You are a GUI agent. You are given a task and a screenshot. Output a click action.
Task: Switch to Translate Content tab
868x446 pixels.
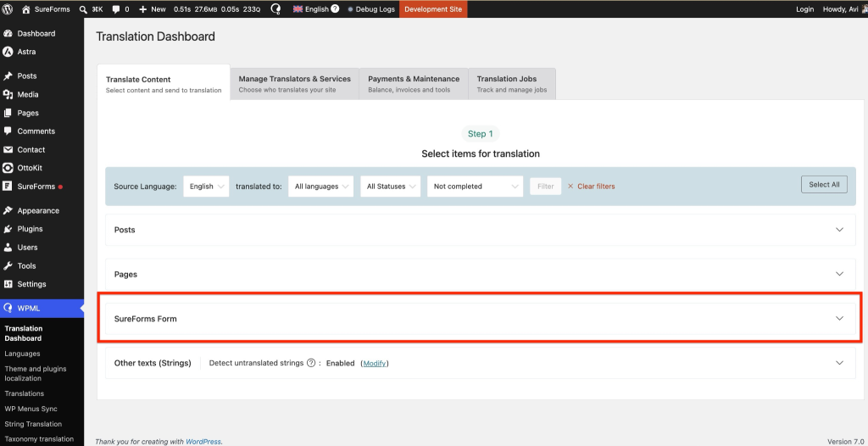[x=164, y=84]
